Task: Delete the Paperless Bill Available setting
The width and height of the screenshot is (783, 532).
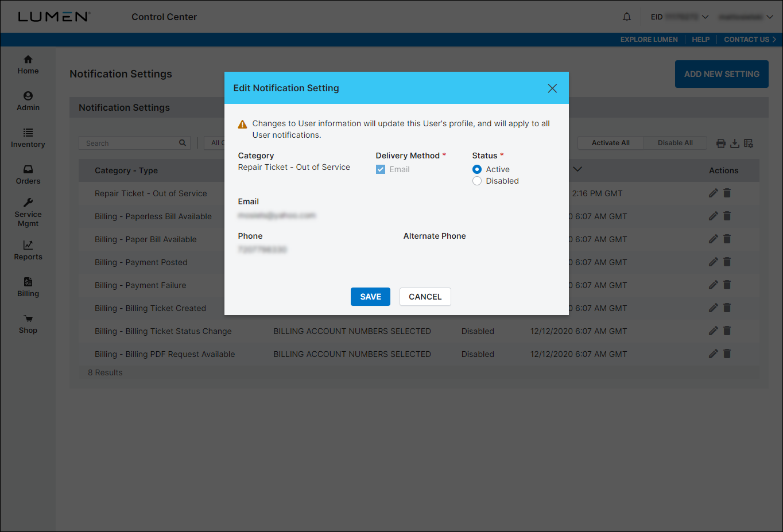Action: [x=727, y=216]
